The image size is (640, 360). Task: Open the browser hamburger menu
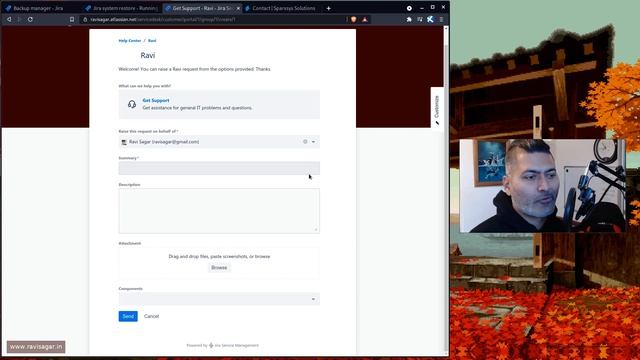pyautogui.click(x=441, y=19)
